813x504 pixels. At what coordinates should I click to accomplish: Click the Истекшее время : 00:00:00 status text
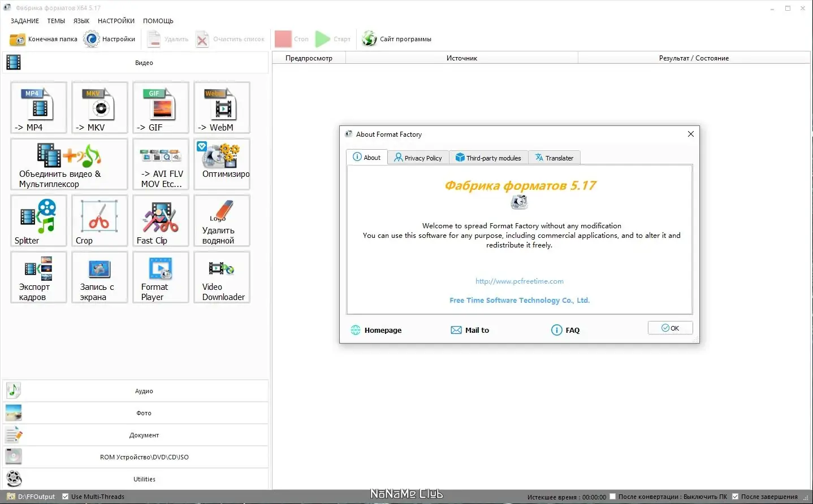[x=566, y=497]
